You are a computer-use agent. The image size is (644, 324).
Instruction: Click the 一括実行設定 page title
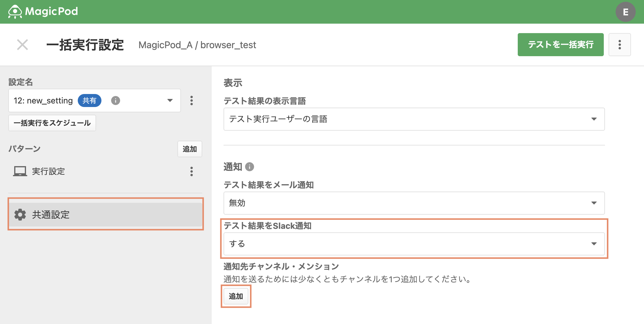[x=85, y=45]
